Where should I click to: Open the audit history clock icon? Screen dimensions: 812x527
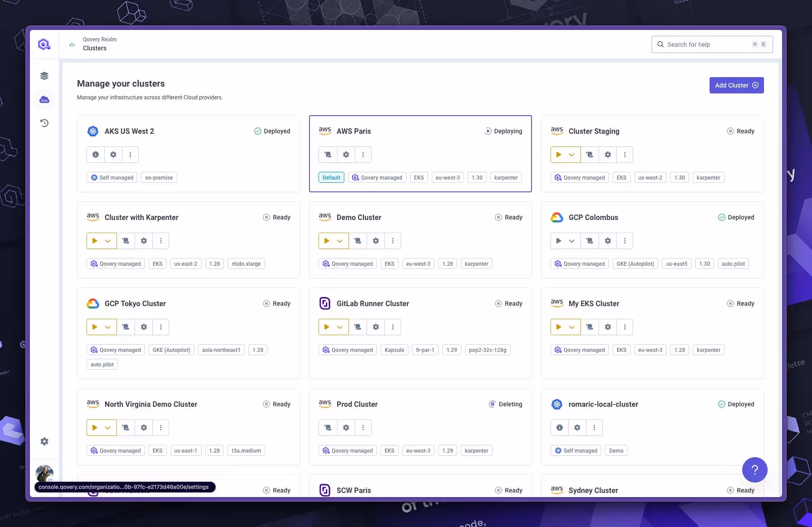point(44,122)
